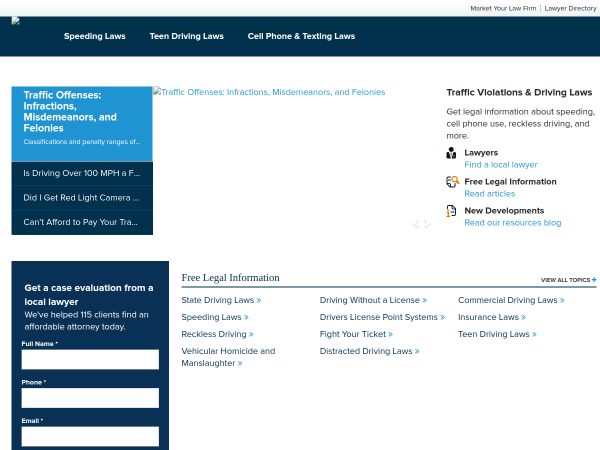Click the broken site logo image
The height and width of the screenshot is (450, 600).
click(x=16, y=21)
